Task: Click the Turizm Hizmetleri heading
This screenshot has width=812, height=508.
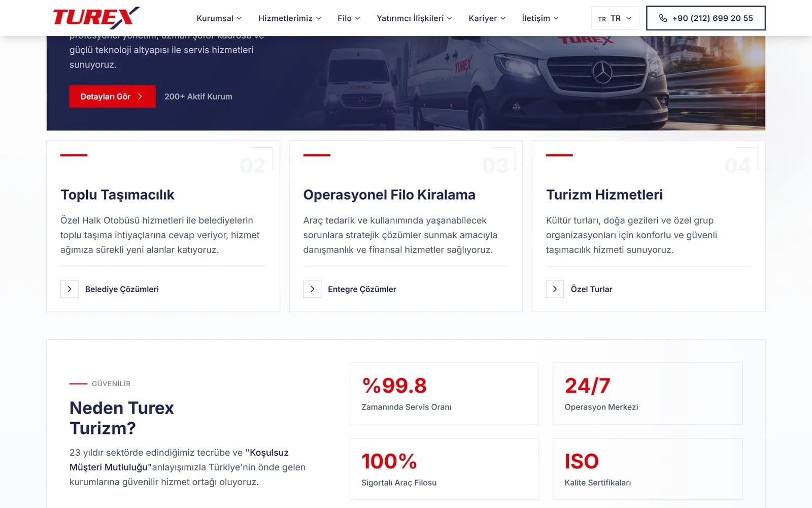Action: coord(604,195)
